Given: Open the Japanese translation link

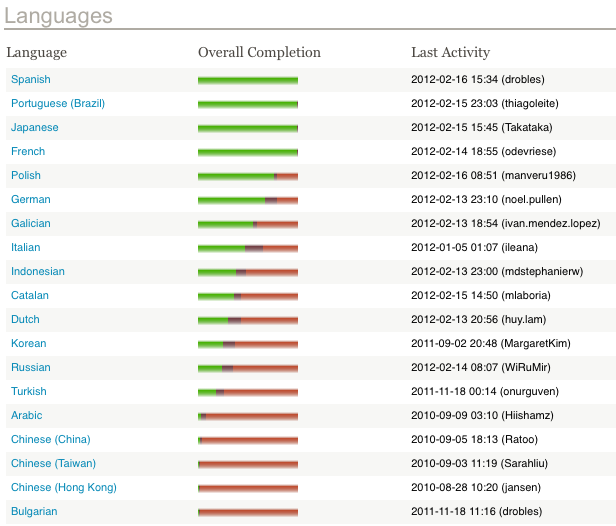Looking at the screenshot, I should pos(35,127).
